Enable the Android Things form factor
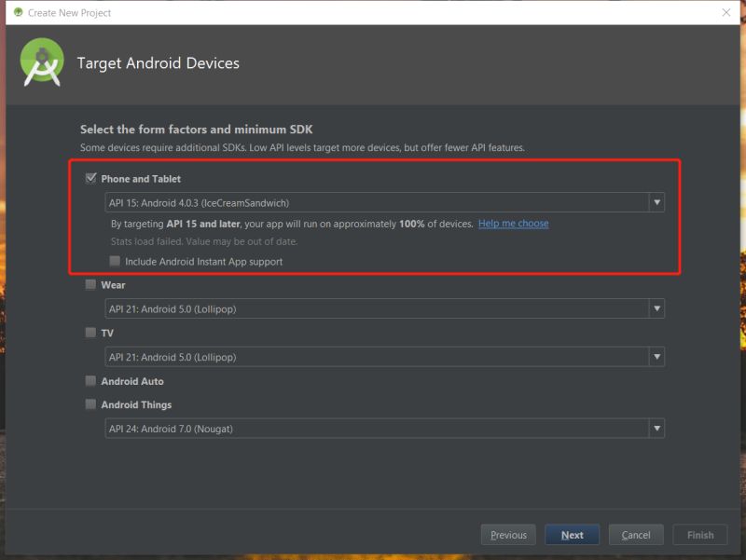Viewport: 746px width, 560px height. click(90, 404)
